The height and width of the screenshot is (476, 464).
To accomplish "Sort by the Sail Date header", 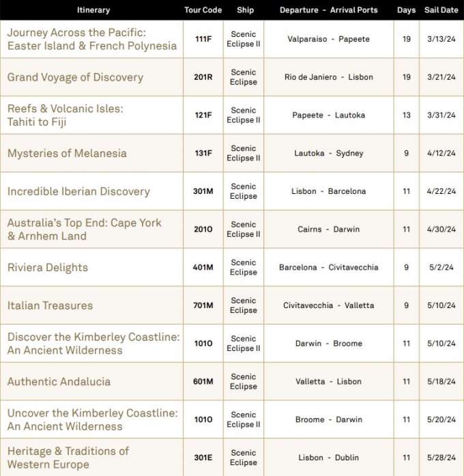I will [441, 10].
